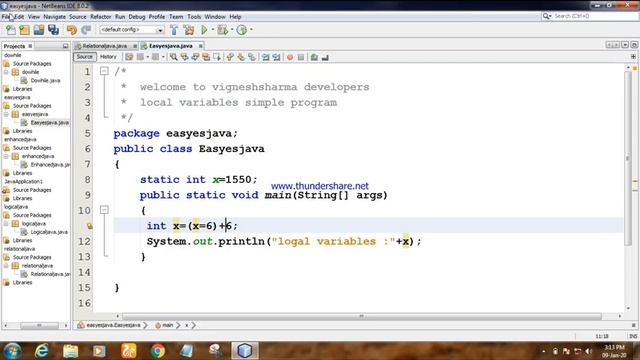640x360 pixels.
Task: Open the Run Project arrow dropdown
Action: 213,29
